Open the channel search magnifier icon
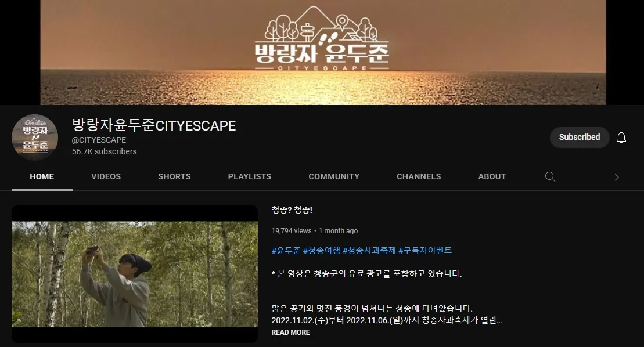 point(550,177)
